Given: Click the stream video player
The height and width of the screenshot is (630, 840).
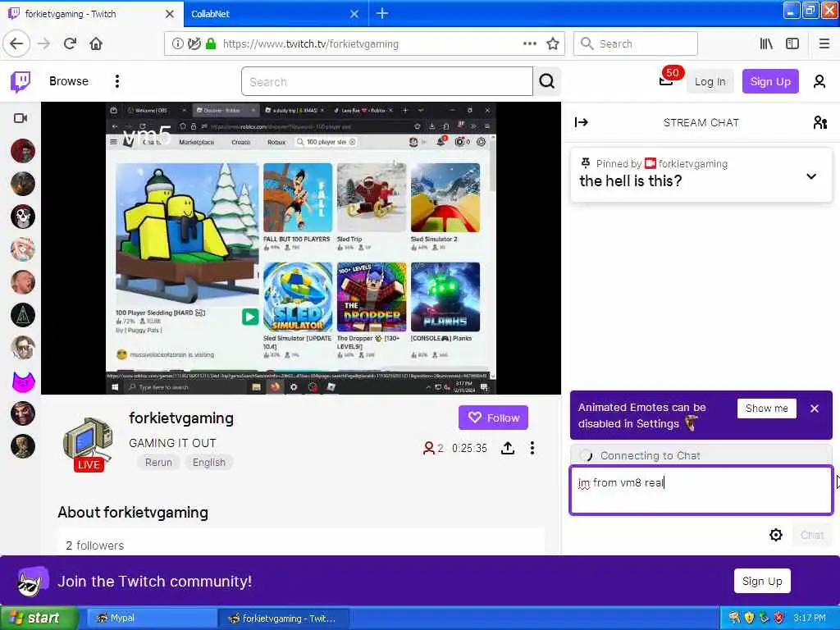Looking at the screenshot, I should coord(301,248).
